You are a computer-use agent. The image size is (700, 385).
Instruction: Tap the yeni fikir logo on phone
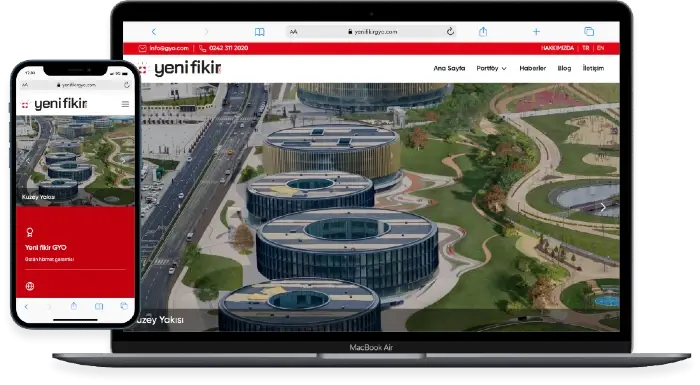(x=54, y=104)
